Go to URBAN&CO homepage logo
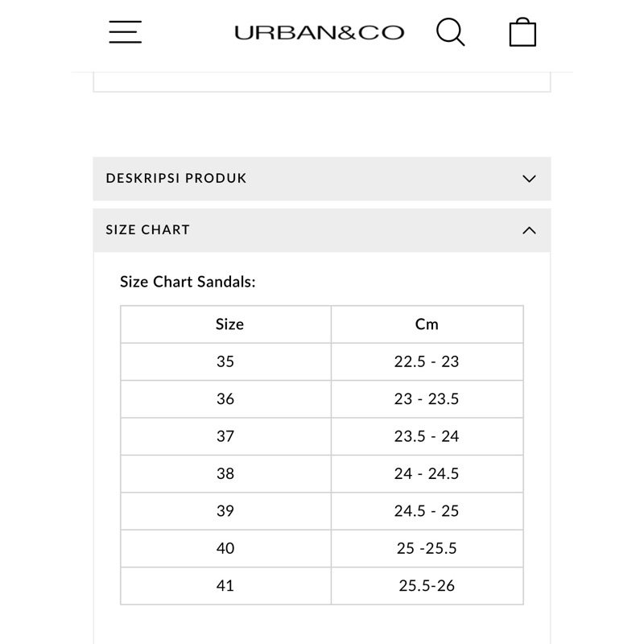The height and width of the screenshot is (644, 644). [320, 33]
